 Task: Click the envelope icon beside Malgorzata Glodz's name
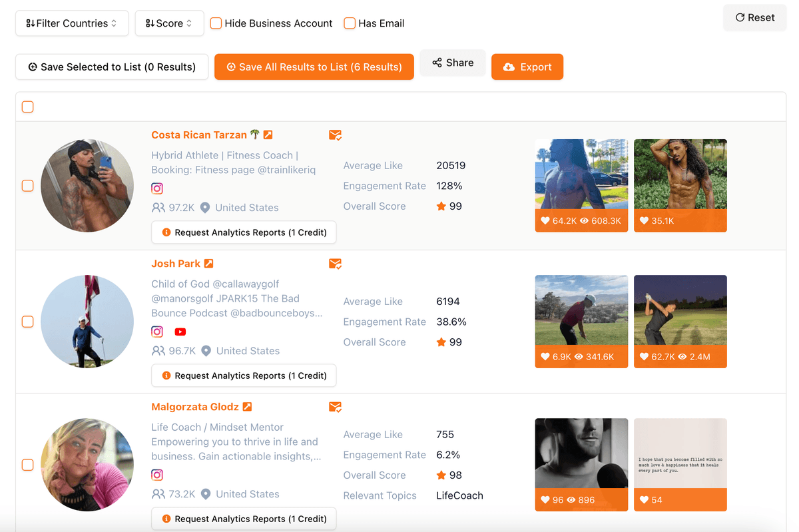[x=335, y=407]
